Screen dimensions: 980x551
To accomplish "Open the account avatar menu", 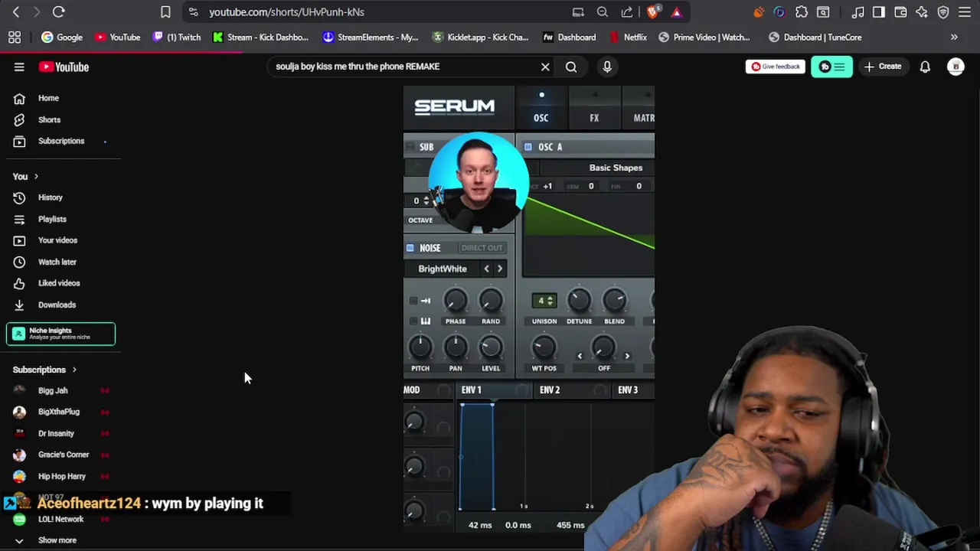I will click(955, 67).
